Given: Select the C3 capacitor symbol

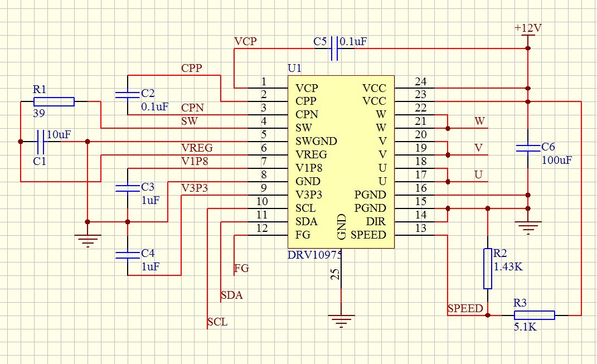Looking at the screenshot, I should [128, 188].
